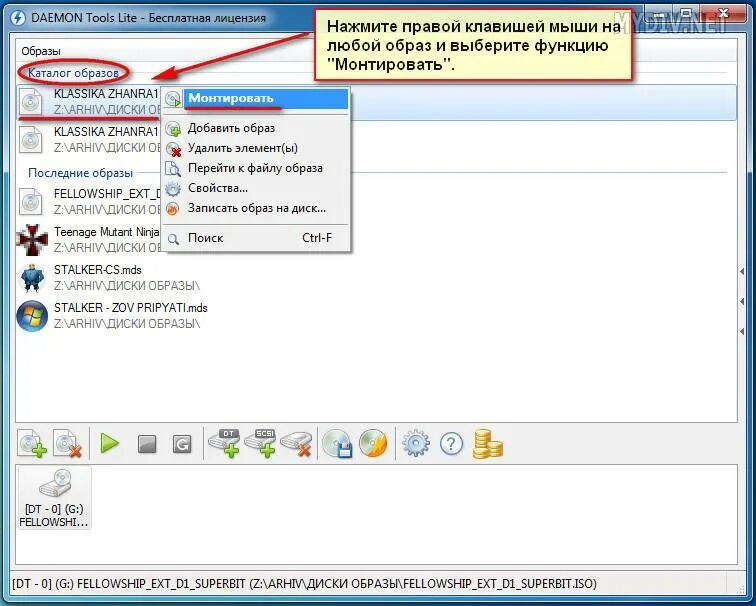This screenshot has width=756, height=606.
Task: Click the Поиск magnifier icon
Action: point(173,239)
